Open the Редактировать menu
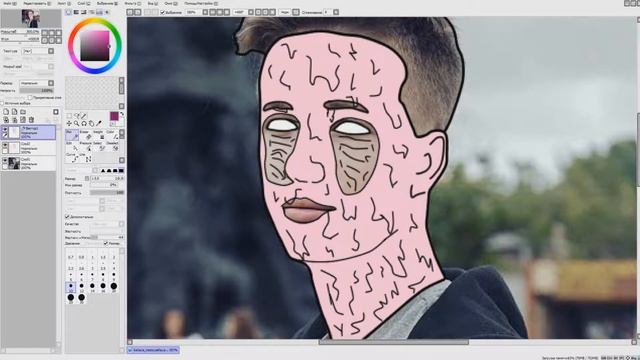The image size is (640, 360). [37, 3]
